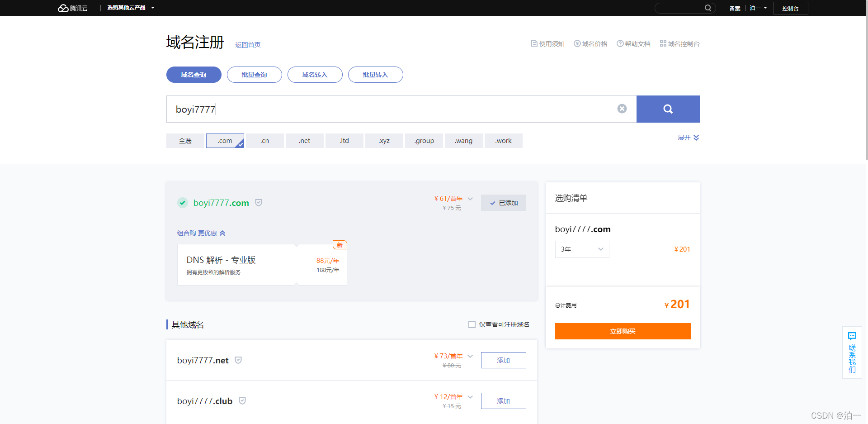Click shield icon beside boyi7777.club

click(242, 401)
